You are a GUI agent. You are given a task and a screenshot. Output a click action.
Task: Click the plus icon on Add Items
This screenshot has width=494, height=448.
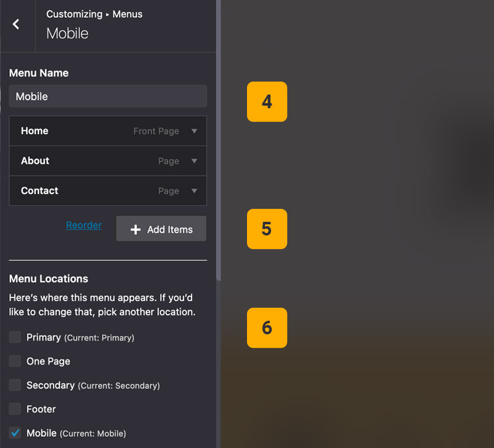point(136,230)
